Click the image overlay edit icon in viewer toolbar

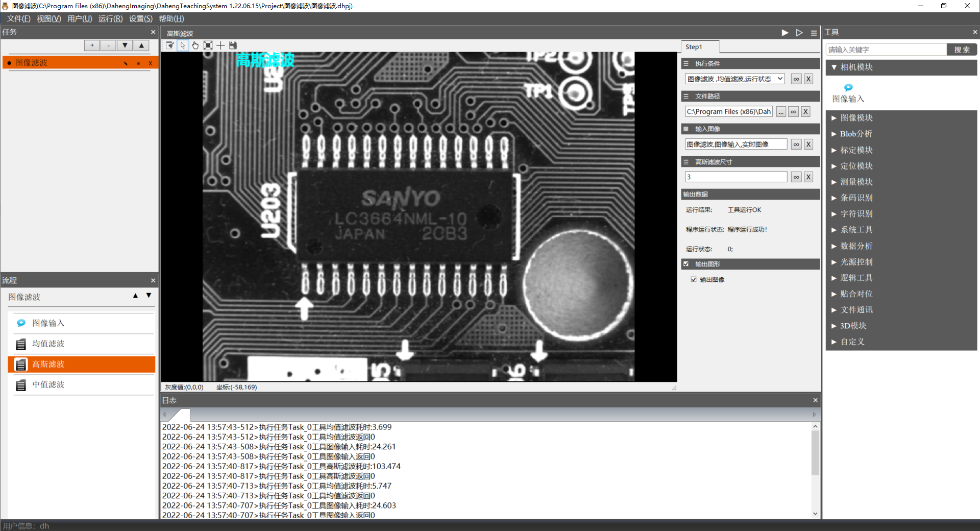click(170, 45)
